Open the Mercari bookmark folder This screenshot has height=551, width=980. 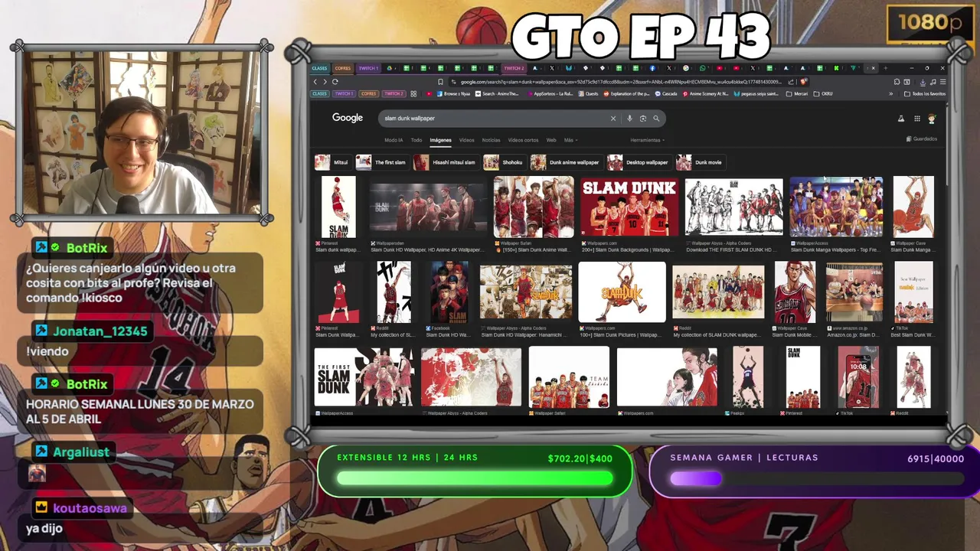[796, 94]
